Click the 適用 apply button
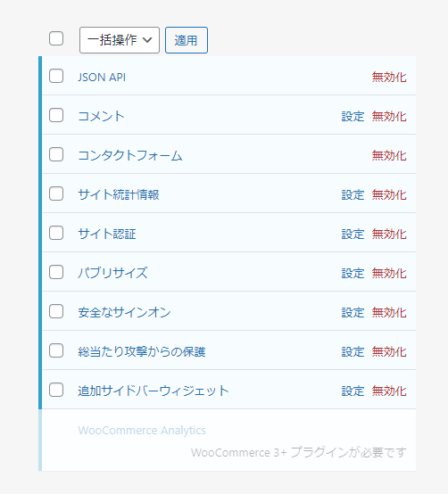The width and height of the screenshot is (448, 494). [187, 40]
